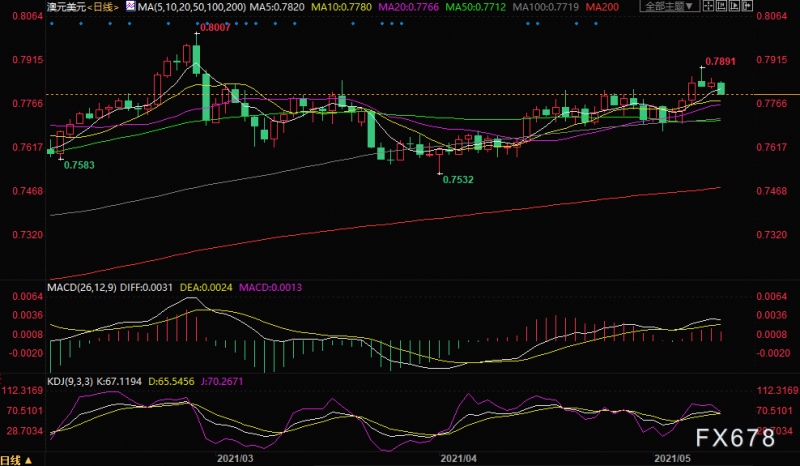Click the 0.8007 high price marker

pyautogui.click(x=214, y=28)
